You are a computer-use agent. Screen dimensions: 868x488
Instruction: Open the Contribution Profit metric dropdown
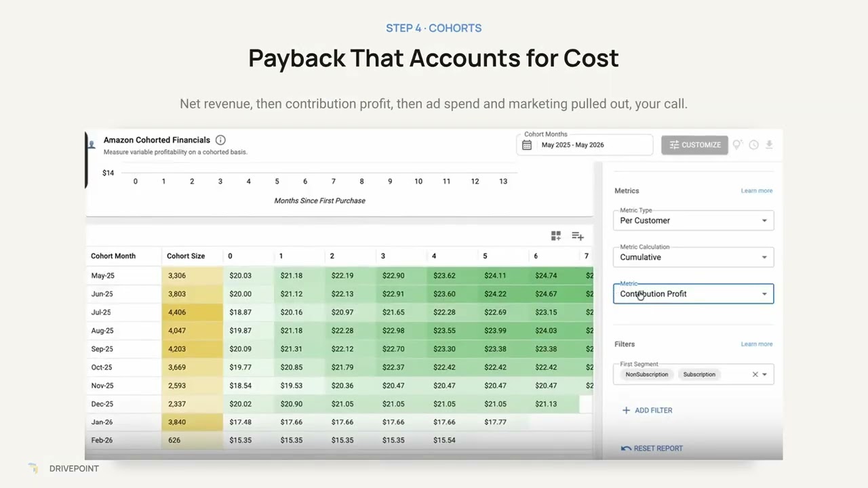click(694, 293)
